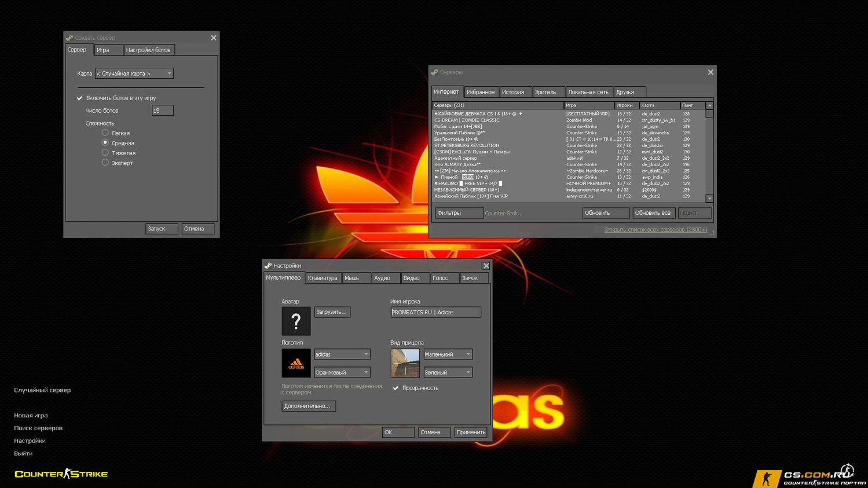Click the Фильтры button
This screenshot has width=868, height=488.
pos(459,213)
